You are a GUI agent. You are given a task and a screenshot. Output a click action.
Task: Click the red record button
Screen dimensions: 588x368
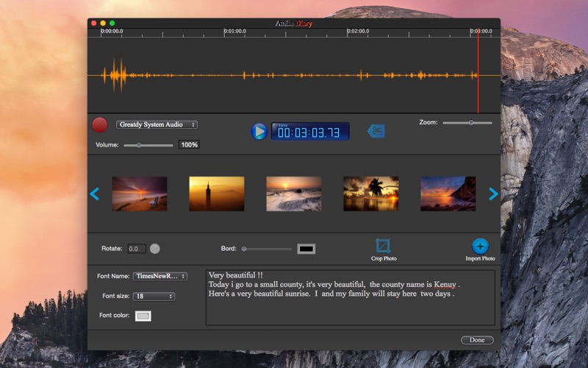pos(99,125)
